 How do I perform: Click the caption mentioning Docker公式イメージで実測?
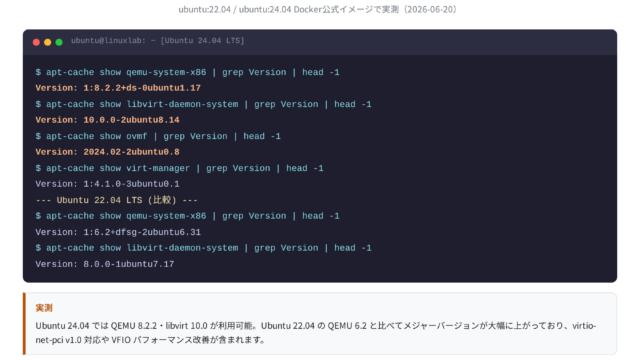tap(317, 9)
